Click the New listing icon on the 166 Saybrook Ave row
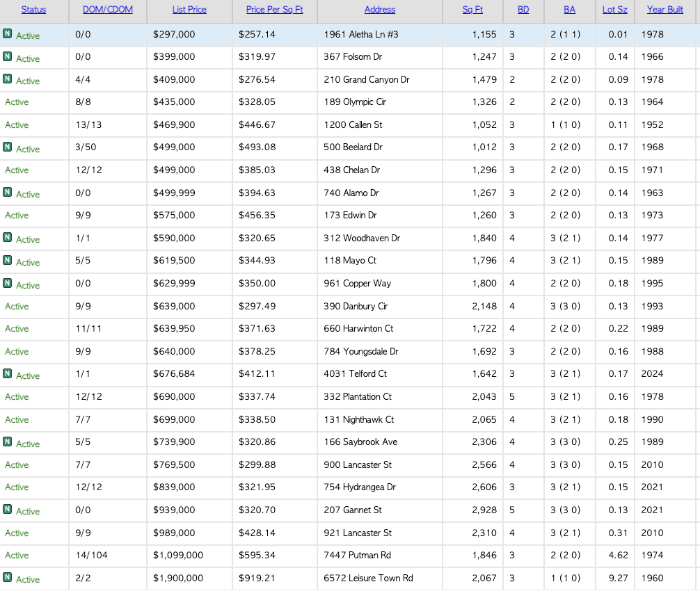Screen dimensions: 700x591 pyautogui.click(x=7, y=442)
